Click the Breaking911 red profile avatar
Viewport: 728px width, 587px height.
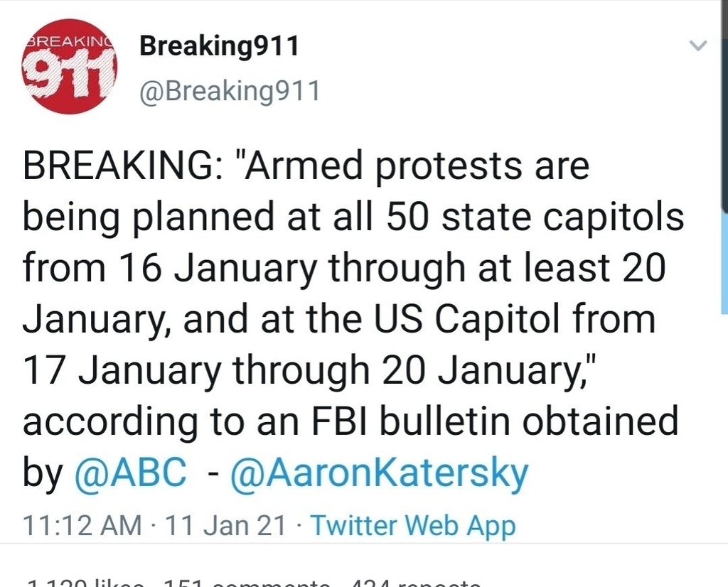70,66
